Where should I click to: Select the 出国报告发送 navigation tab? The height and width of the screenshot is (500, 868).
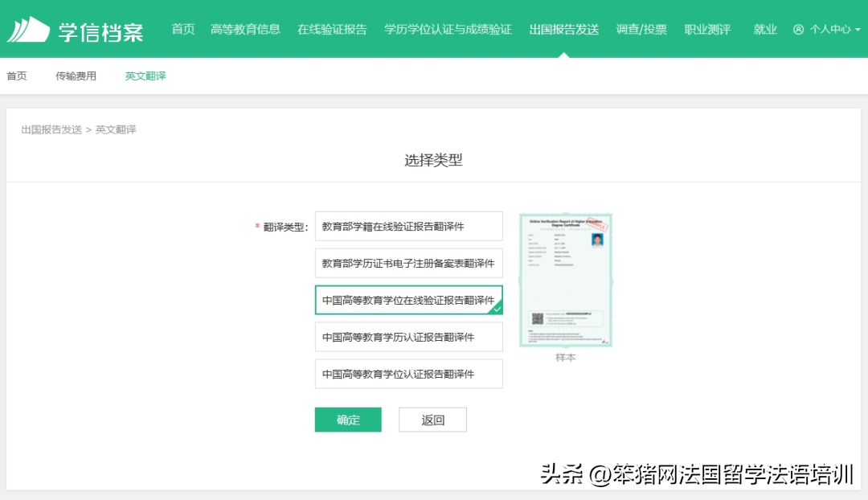pos(564,30)
